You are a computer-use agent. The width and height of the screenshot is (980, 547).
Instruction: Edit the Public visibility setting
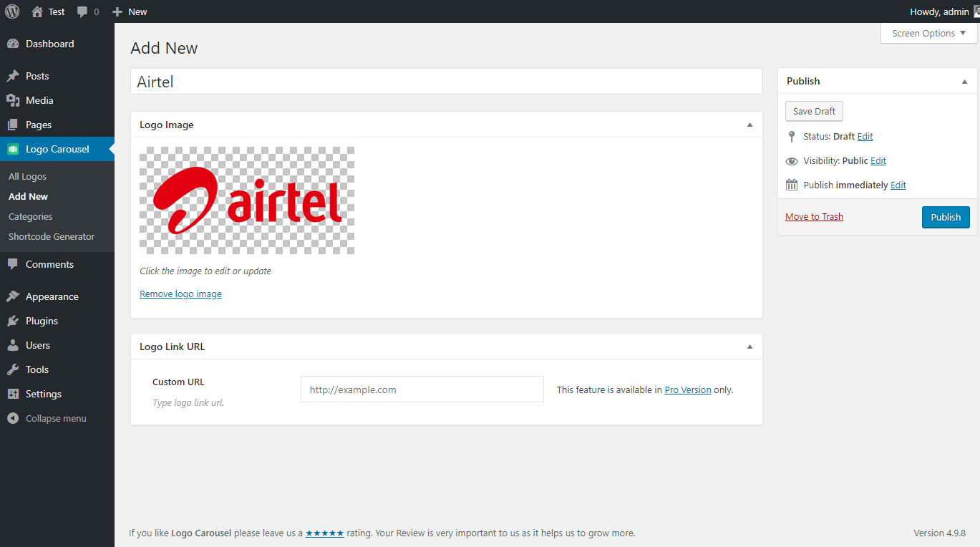click(x=878, y=160)
